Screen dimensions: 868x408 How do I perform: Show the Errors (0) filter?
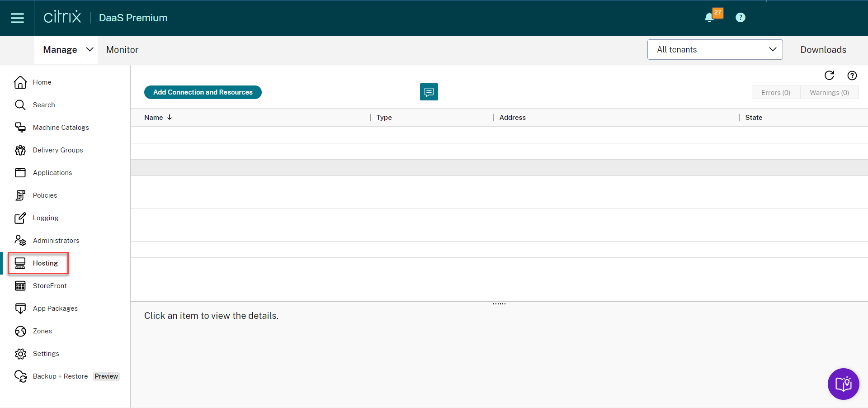(x=775, y=93)
